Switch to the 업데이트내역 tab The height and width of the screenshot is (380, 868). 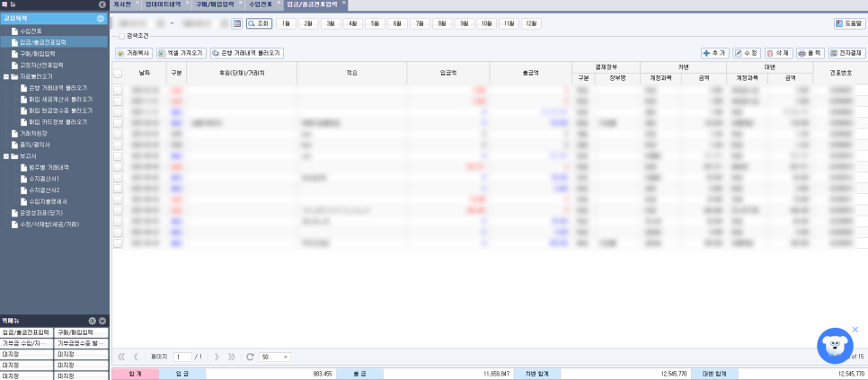(163, 4)
